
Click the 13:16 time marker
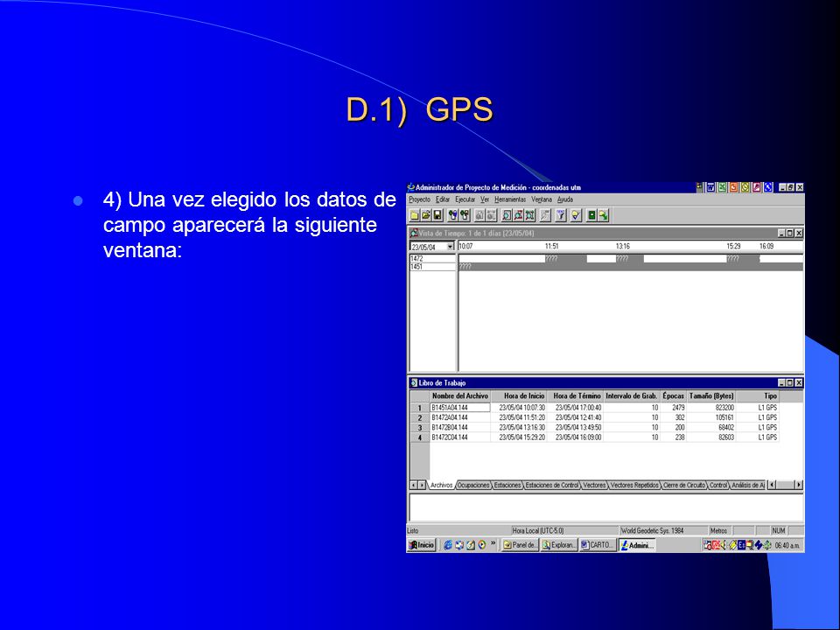(622, 247)
